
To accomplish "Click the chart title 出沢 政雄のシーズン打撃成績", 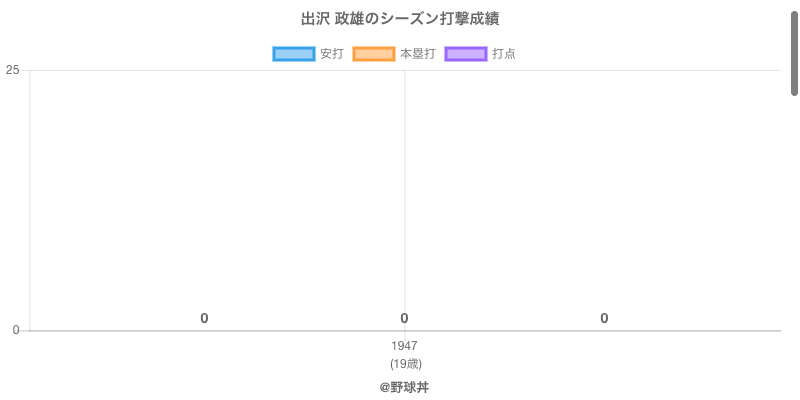I will [x=399, y=19].
